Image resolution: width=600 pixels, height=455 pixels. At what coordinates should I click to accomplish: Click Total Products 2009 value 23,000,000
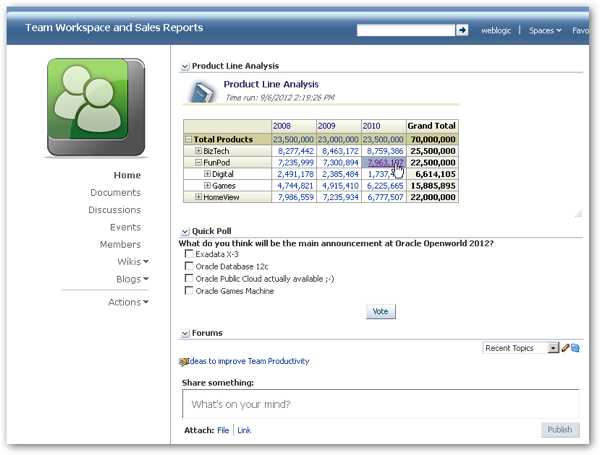pos(338,139)
